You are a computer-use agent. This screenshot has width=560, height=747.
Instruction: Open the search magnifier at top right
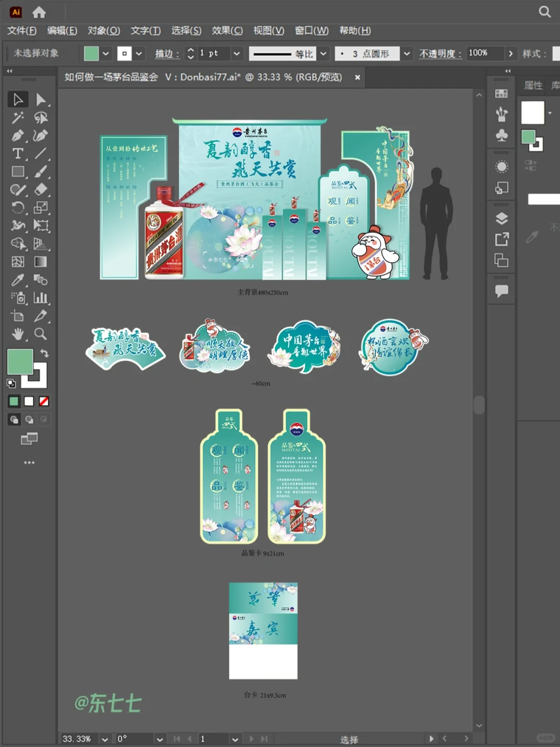pyautogui.click(x=544, y=11)
